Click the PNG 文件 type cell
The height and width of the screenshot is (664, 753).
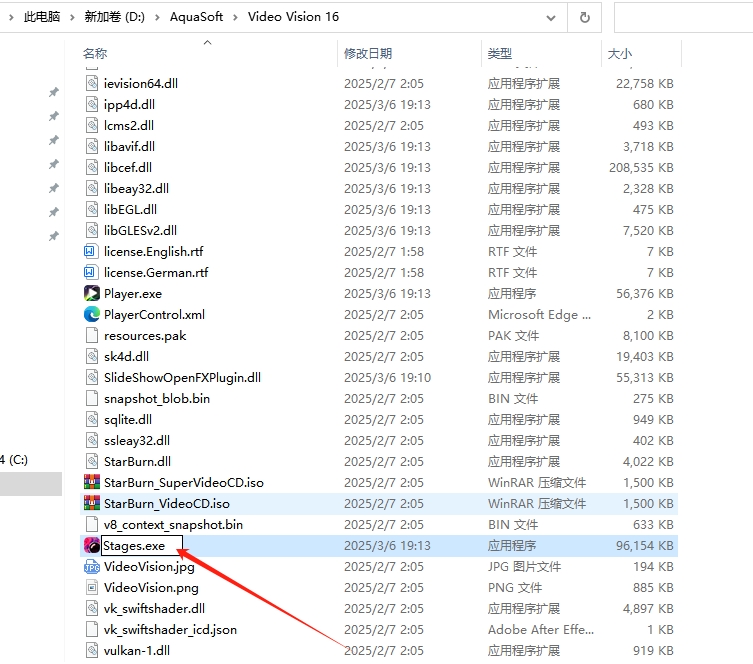click(515, 588)
